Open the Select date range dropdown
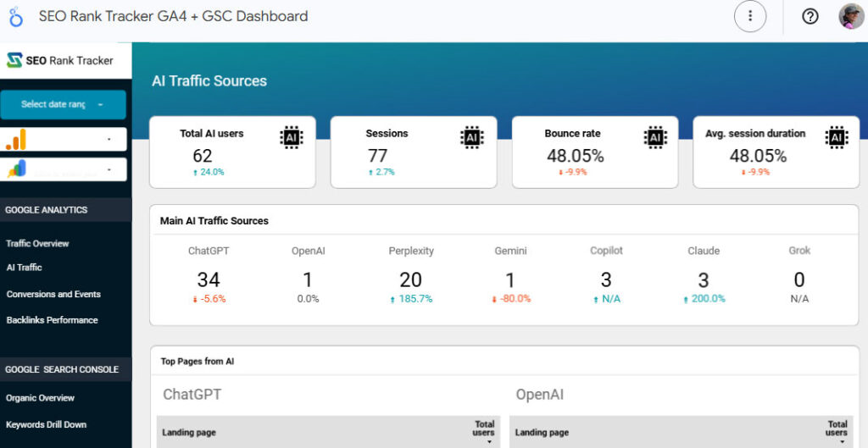Screen dimensions: 868x448 coord(63,104)
